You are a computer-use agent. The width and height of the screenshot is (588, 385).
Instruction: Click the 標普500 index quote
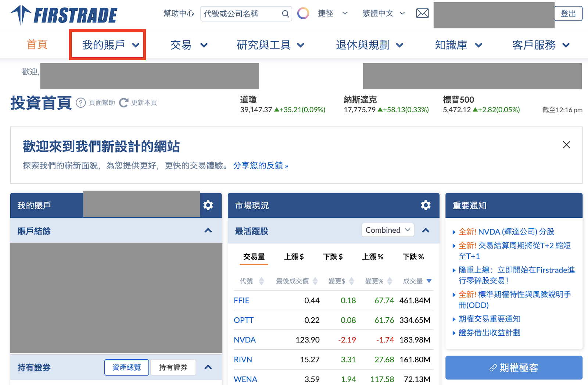(481, 104)
